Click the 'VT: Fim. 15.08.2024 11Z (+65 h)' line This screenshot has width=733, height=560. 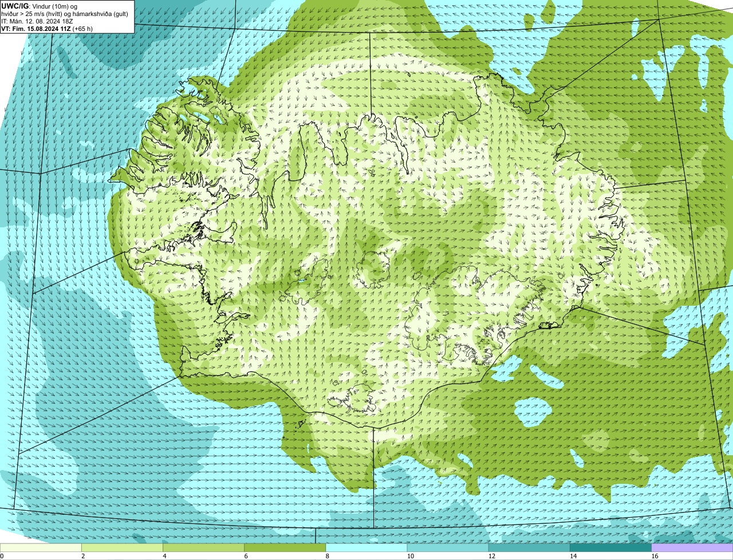(x=47, y=29)
